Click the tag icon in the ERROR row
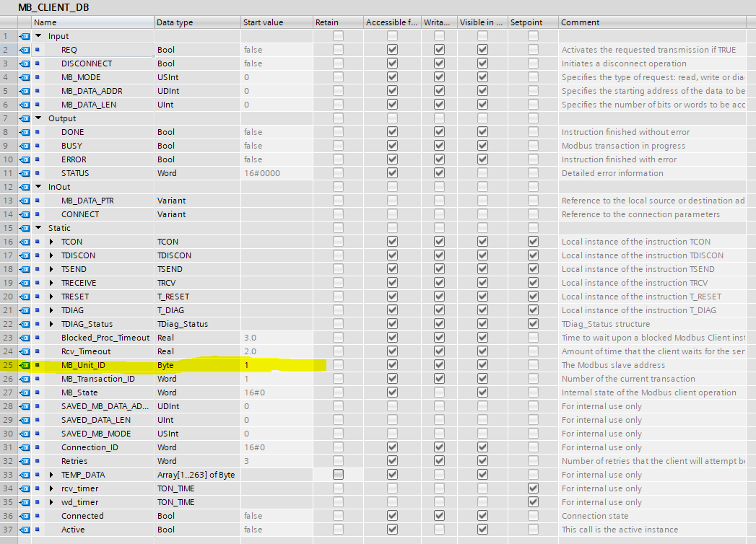 point(24,159)
